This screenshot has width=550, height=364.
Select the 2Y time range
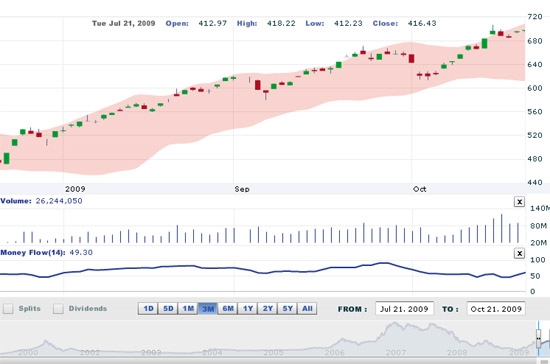268,309
